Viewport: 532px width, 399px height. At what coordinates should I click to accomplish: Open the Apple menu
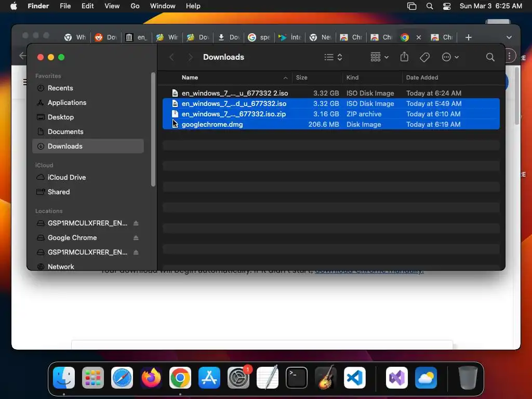[14, 6]
